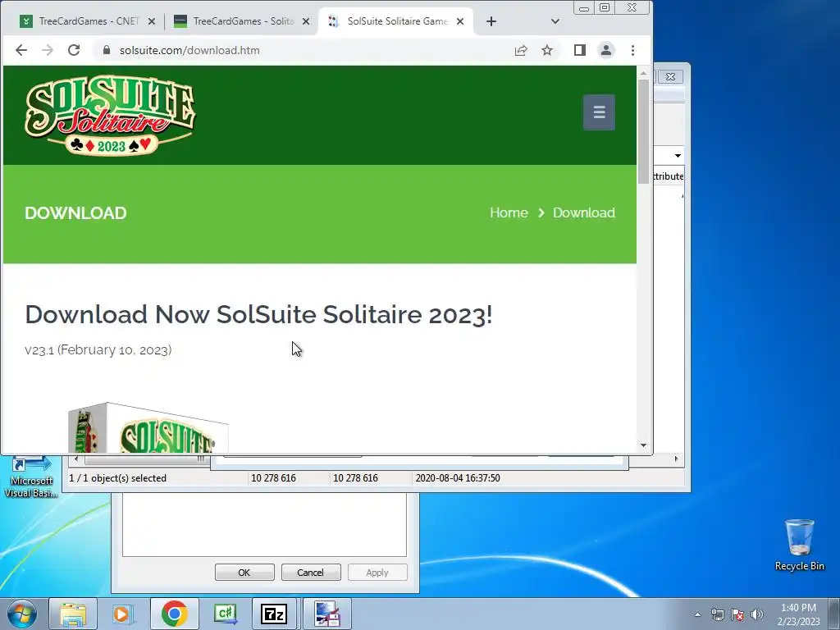Open the Recycle Bin on desktop
Screen dimensions: 840x630
[799, 545]
